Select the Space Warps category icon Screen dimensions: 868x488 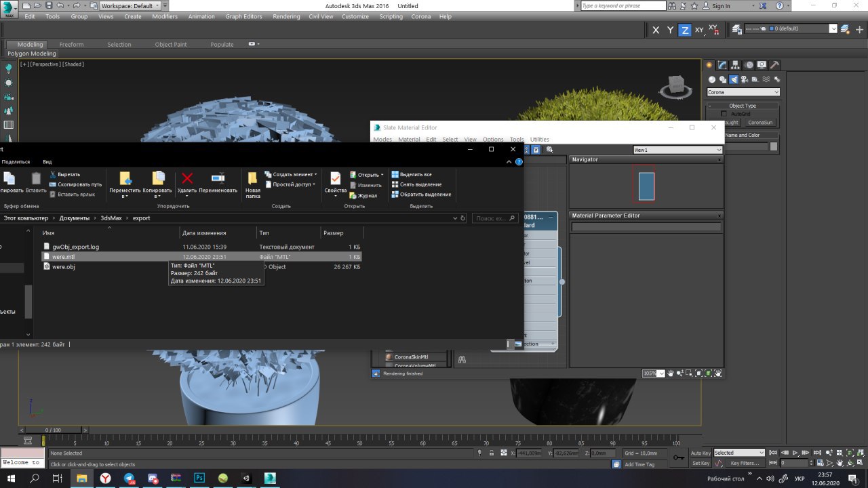(x=766, y=79)
